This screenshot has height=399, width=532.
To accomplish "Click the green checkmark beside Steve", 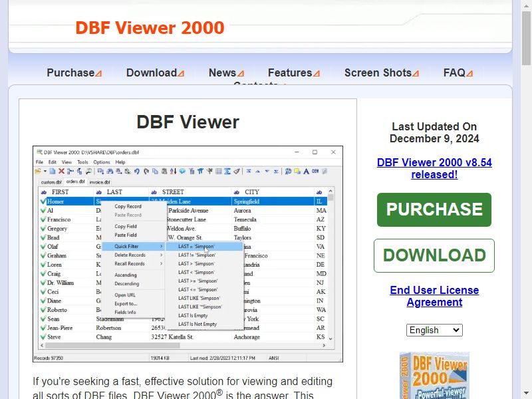I will [43, 337].
